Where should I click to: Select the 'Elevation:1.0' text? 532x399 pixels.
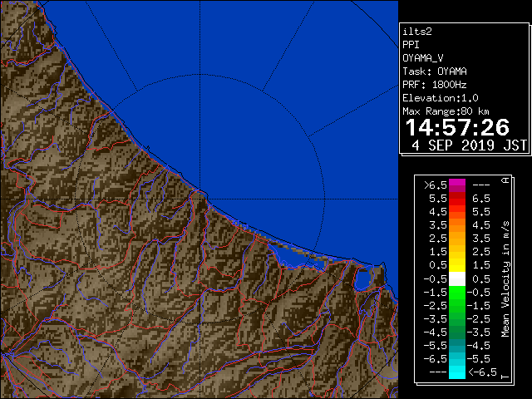pyautogui.click(x=441, y=98)
